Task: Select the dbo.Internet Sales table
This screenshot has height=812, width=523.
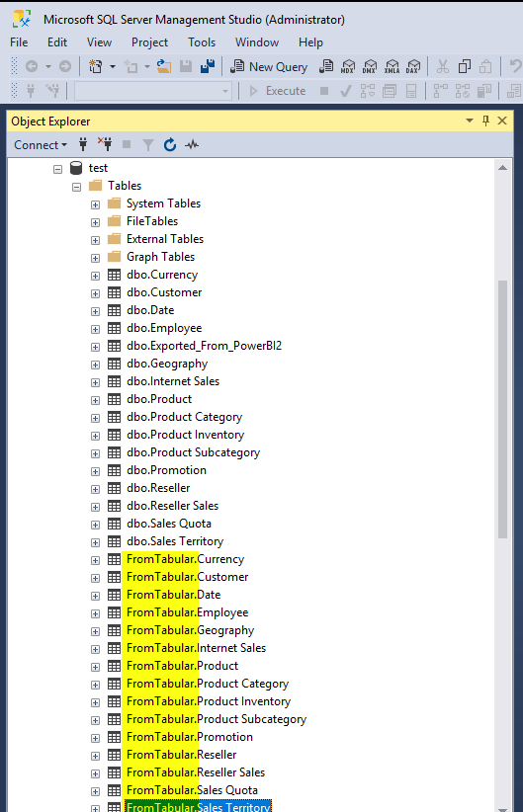Action: click(173, 381)
